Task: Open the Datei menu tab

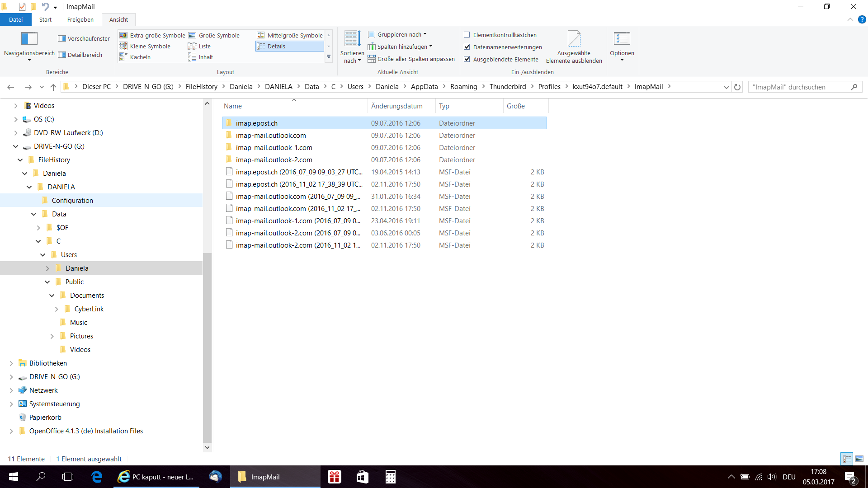Action: pyautogui.click(x=15, y=20)
